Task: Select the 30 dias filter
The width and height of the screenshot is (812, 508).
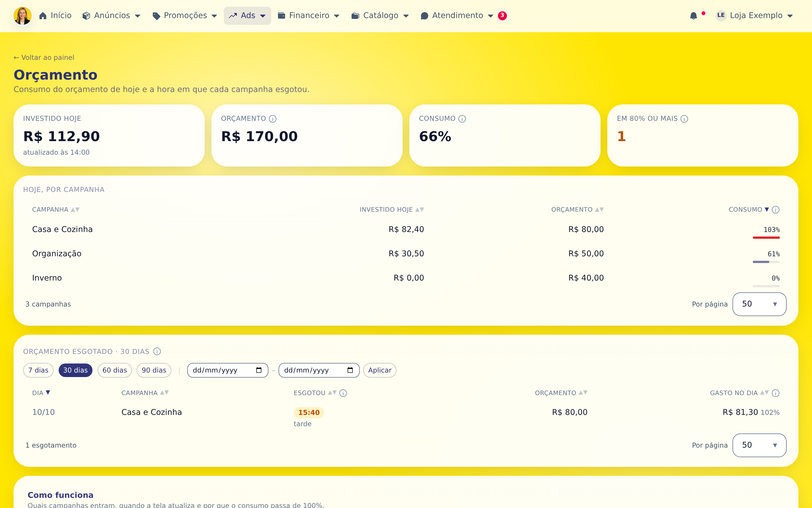Action: pos(76,370)
